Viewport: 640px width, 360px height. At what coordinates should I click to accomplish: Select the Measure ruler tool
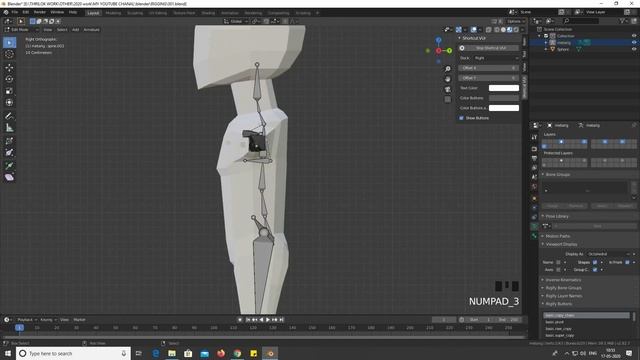click(x=9, y=128)
